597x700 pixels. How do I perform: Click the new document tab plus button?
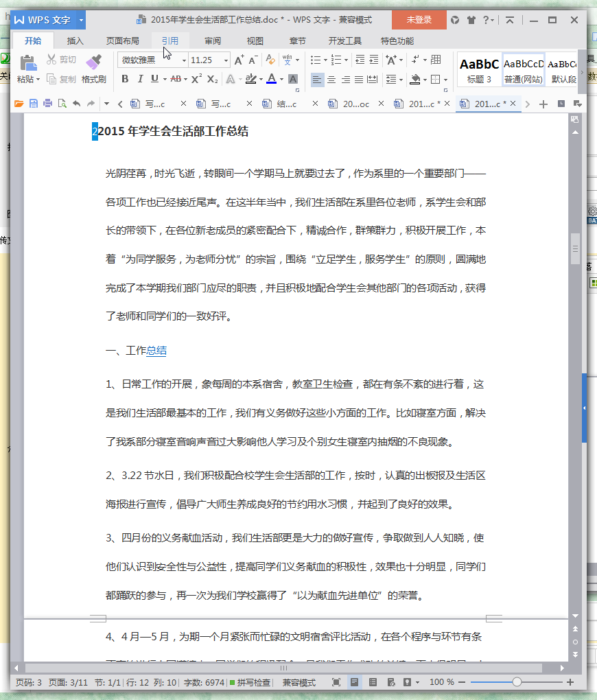coord(543,104)
